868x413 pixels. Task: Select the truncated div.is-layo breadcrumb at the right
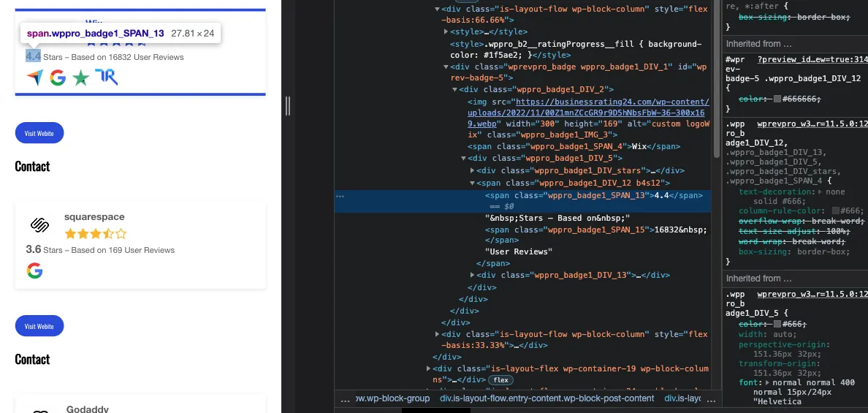click(682, 398)
